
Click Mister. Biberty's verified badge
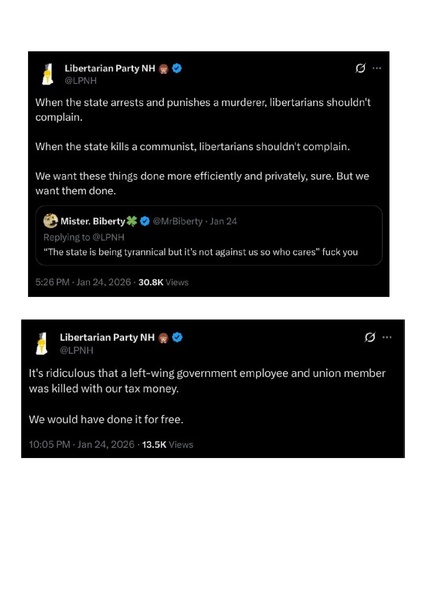point(145,221)
